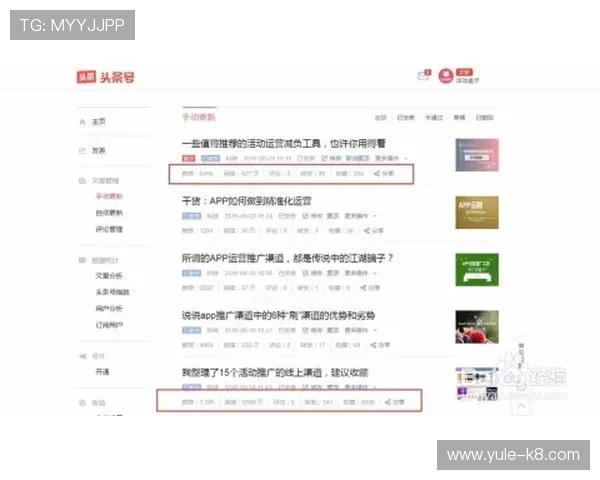Open 文章分析 in the sidebar
The width and height of the screenshot is (600, 480).
[109, 276]
